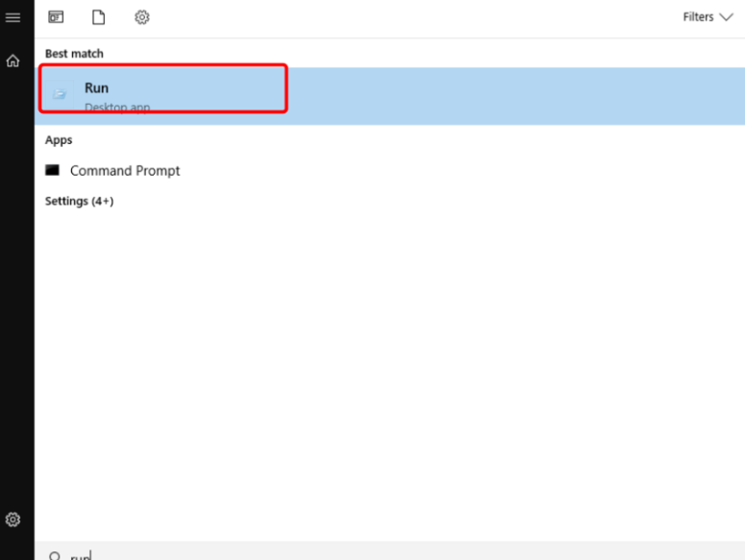Click the magnifier icon in search bar

[x=55, y=556]
